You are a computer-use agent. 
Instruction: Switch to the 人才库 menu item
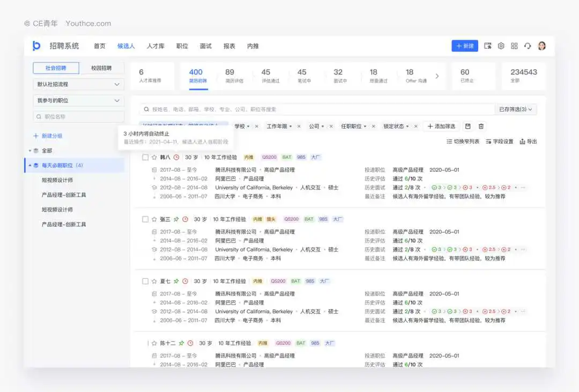pyautogui.click(x=155, y=46)
